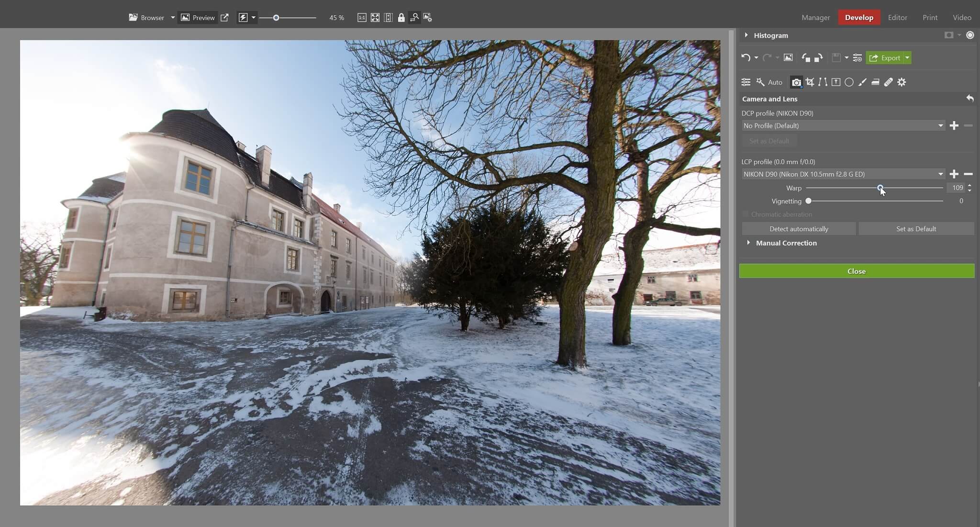Toggle the Chromatic aberration checkbox
Screen dimensions: 980x527
(746, 214)
